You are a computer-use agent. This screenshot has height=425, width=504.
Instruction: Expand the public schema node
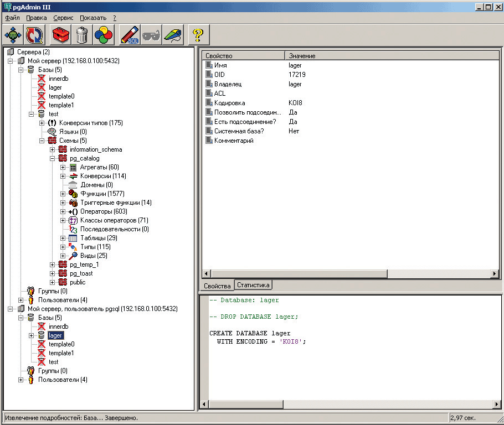tap(53, 282)
